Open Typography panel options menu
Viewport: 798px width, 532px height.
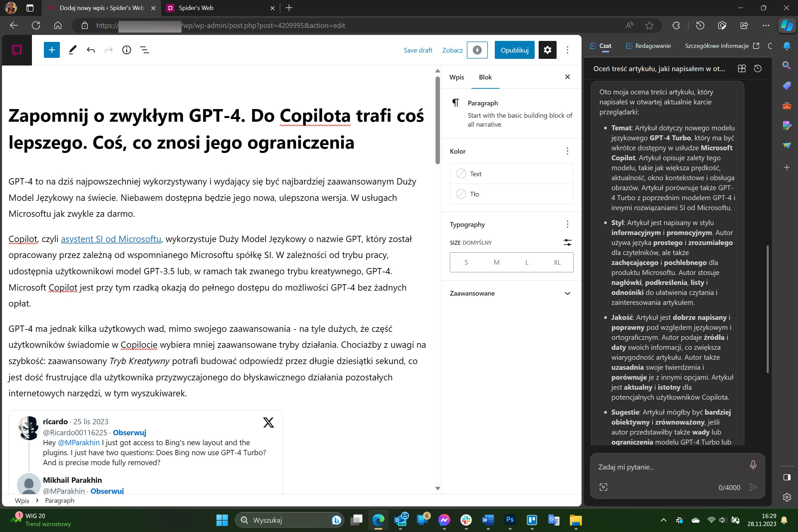pos(567,224)
